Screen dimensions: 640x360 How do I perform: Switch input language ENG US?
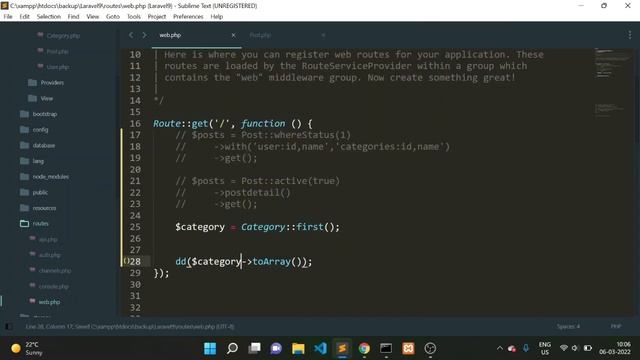point(545,348)
